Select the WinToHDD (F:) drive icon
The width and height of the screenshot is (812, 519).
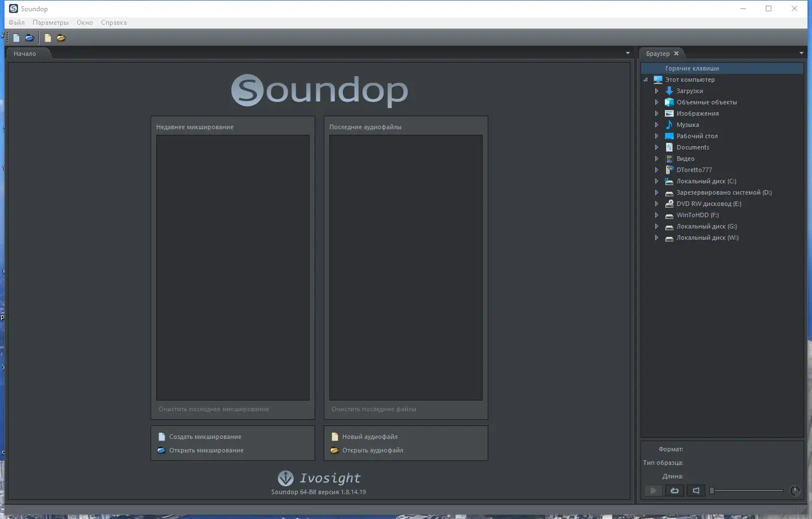669,215
